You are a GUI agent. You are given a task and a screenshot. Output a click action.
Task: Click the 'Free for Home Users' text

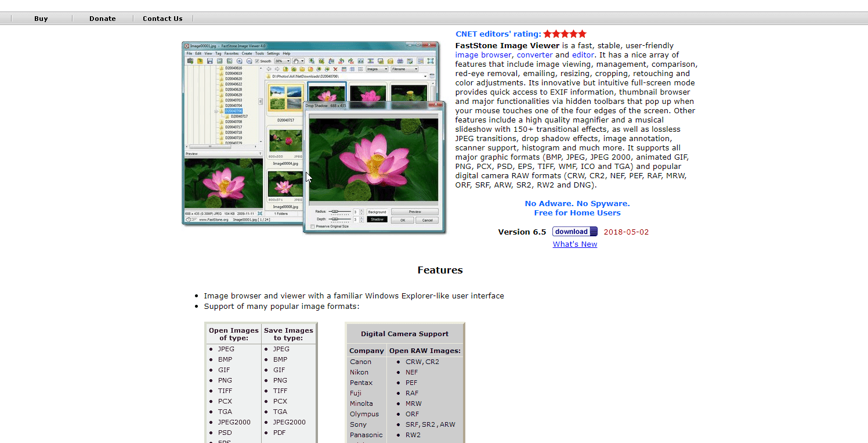click(x=577, y=213)
